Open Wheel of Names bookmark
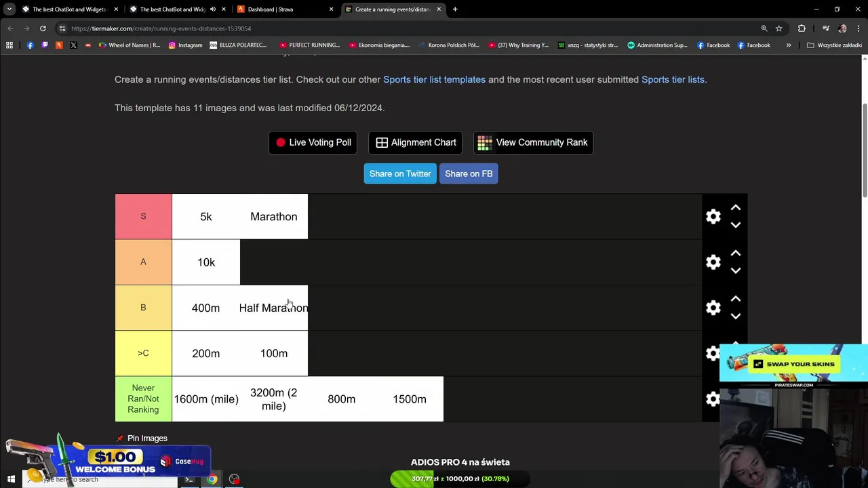Screen dimensions: 868x488 click(x=130, y=45)
